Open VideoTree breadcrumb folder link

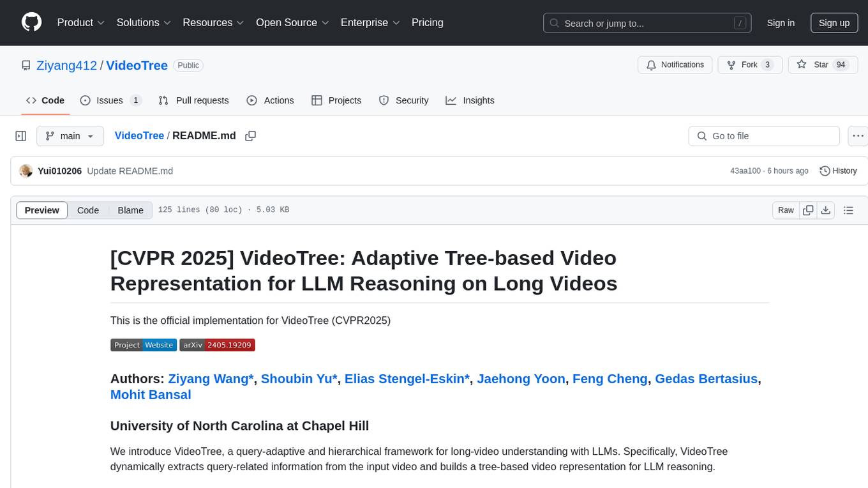[x=139, y=135]
